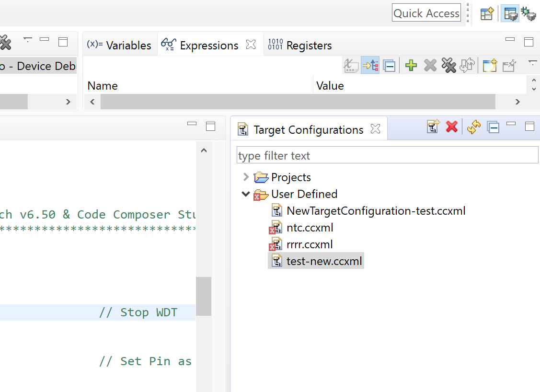Refresh the Target Configurations list
Image resolution: width=540 pixels, height=392 pixels.
tap(473, 127)
